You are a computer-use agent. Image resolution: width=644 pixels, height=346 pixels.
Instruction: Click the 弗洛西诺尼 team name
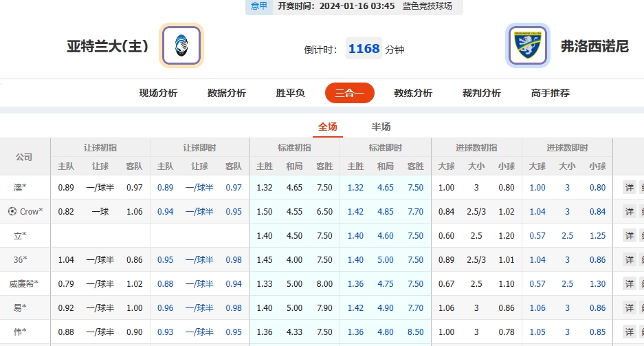point(595,47)
